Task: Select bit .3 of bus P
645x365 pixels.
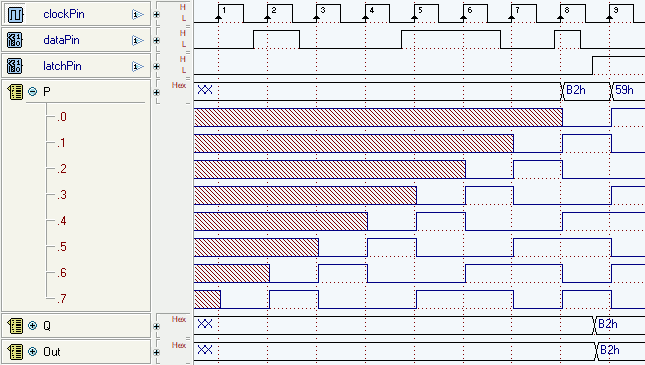Action: pos(62,195)
